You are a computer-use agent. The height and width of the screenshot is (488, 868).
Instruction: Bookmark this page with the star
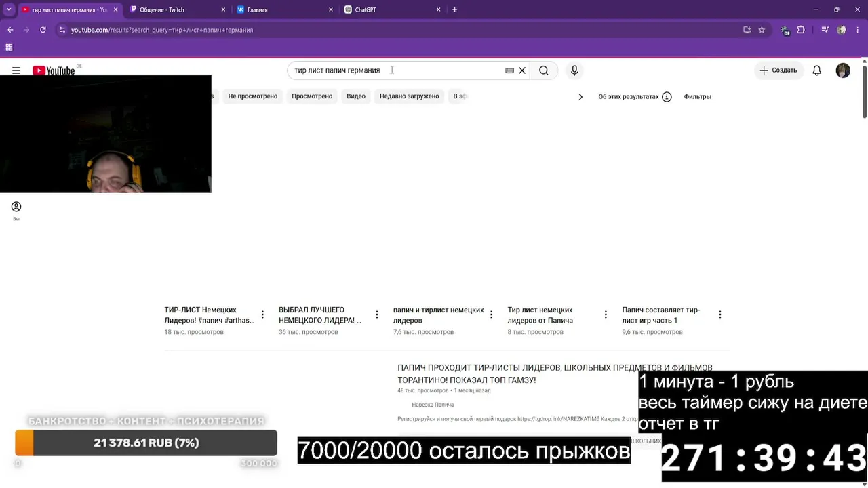[x=762, y=30]
